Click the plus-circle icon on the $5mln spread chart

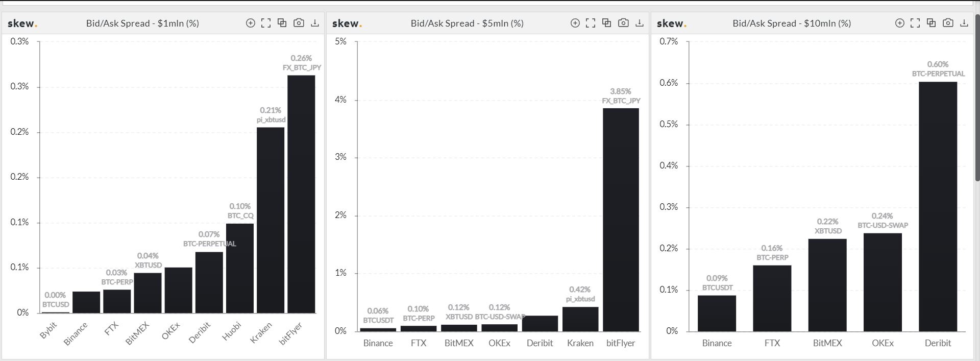click(x=575, y=23)
